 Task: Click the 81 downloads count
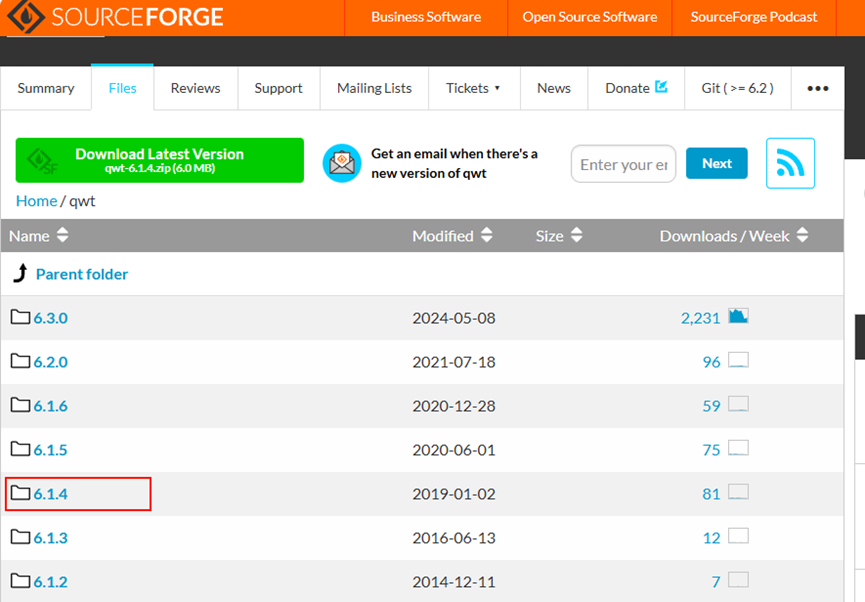(711, 494)
